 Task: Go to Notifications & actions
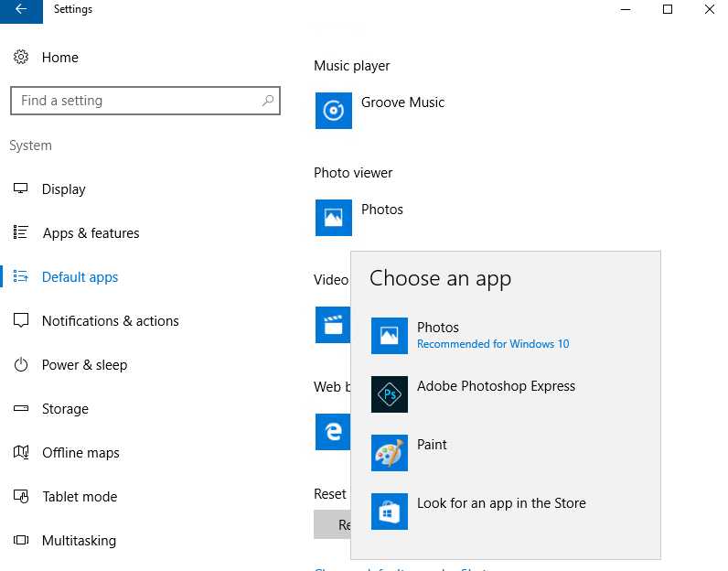tap(110, 321)
